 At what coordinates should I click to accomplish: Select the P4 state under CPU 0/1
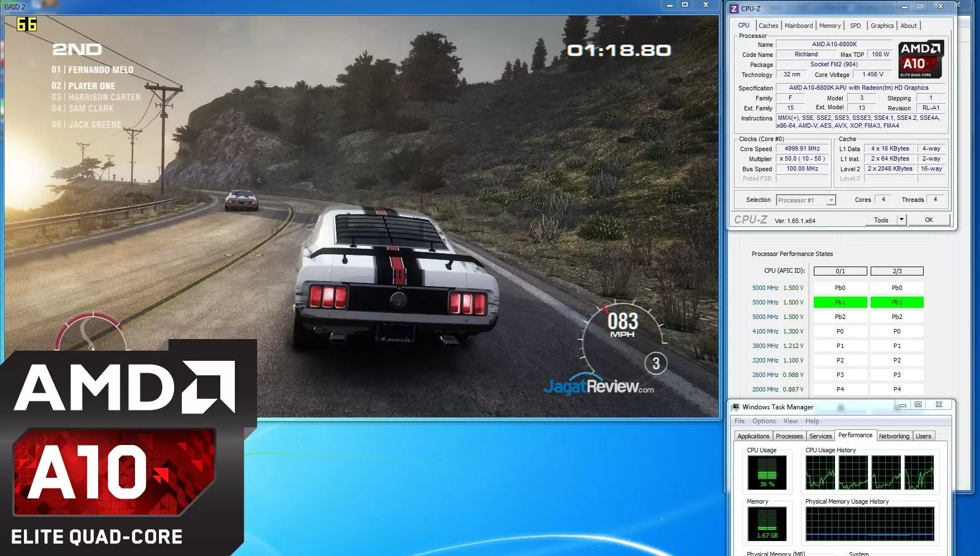coord(840,389)
